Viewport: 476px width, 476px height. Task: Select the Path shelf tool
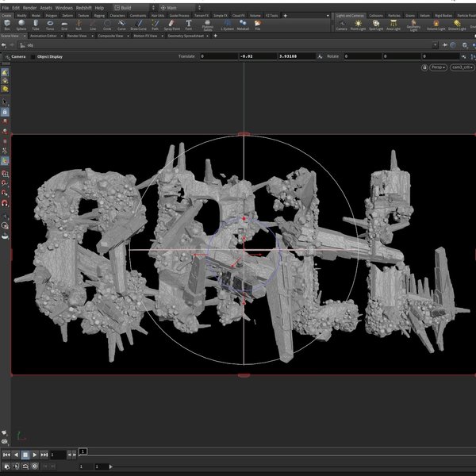[x=155, y=25]
